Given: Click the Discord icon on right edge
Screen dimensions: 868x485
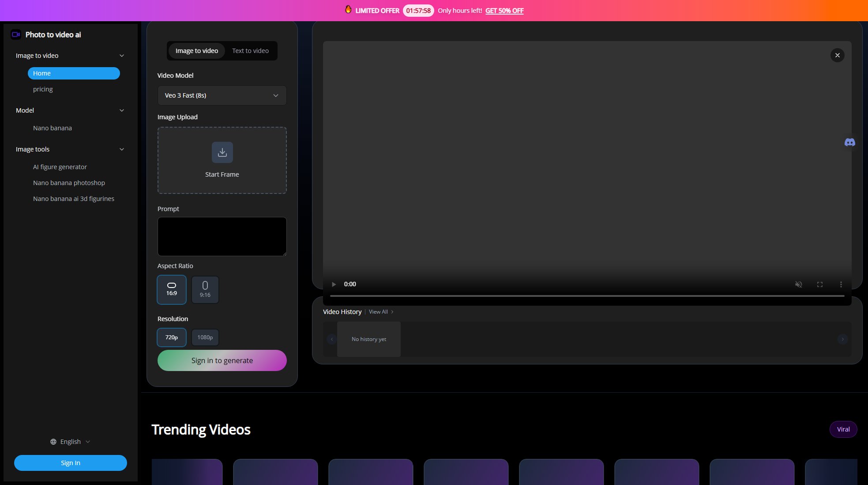Looking at the screenshot, I should coord(849,142).
